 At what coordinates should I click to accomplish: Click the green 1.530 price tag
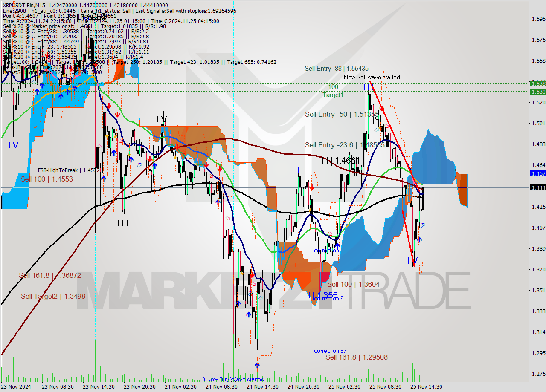coord(537,91)
